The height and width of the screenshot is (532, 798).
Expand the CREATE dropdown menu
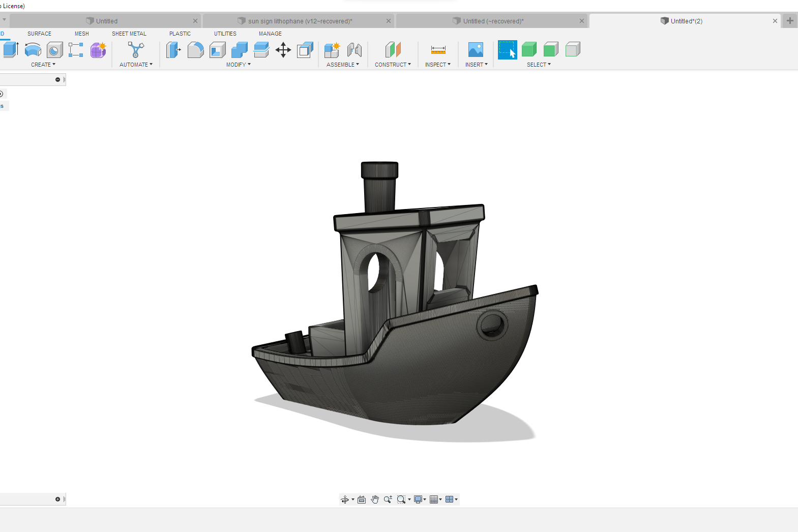coord(43,65)
